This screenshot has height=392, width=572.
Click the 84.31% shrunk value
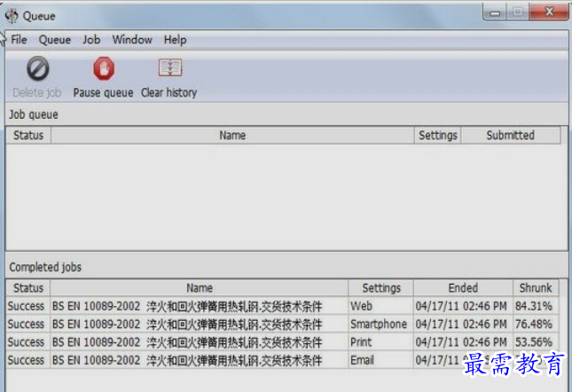(533, 306)
